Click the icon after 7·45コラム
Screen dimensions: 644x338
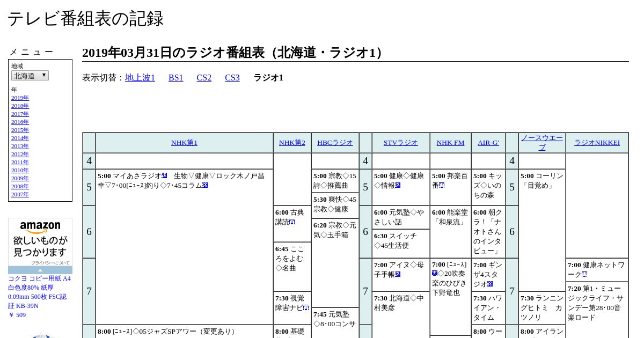coord(205,186)
